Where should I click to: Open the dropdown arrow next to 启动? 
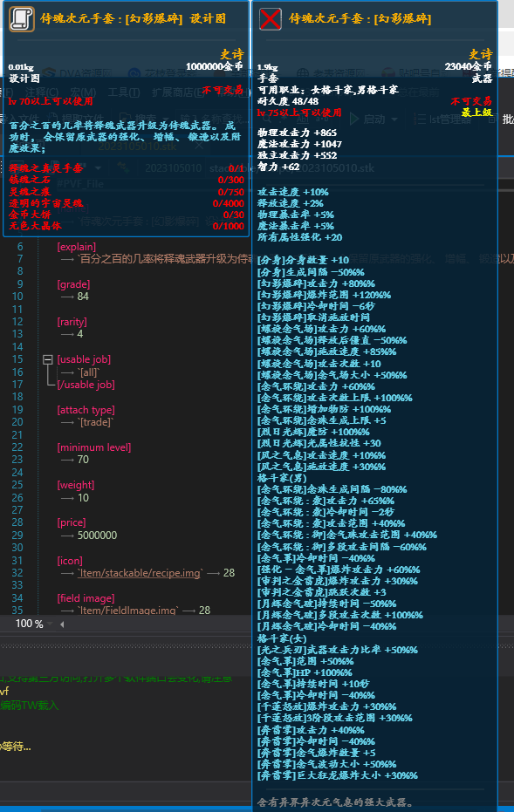click(394, 119)
